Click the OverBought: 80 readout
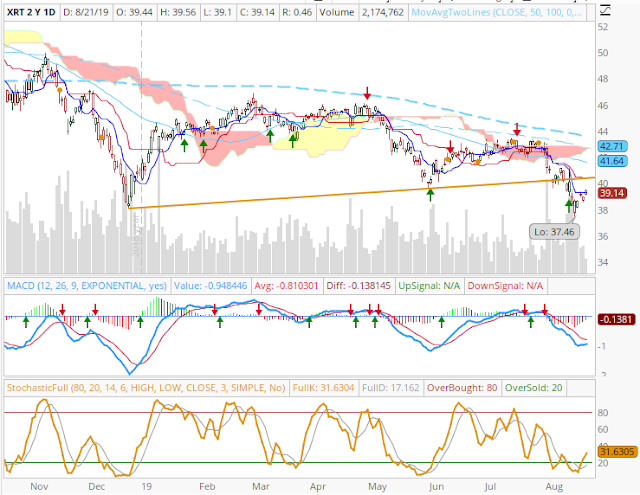The height and width of the screenshot is (495, 640). point(462,388)
